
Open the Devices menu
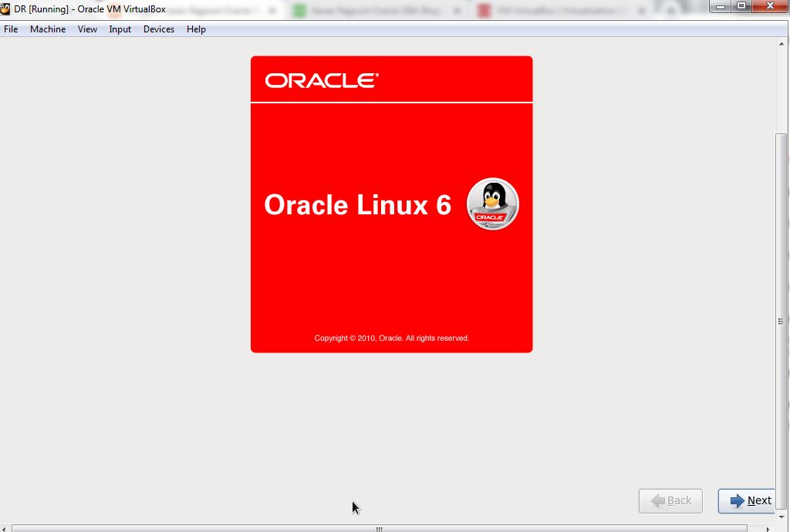[x=159, y=29]
